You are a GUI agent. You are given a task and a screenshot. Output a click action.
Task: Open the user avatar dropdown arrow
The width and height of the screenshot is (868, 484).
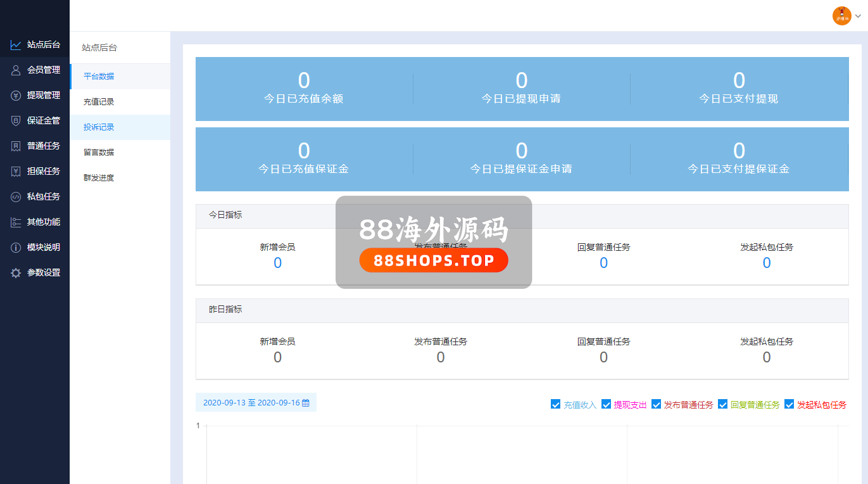click(858, 16)
